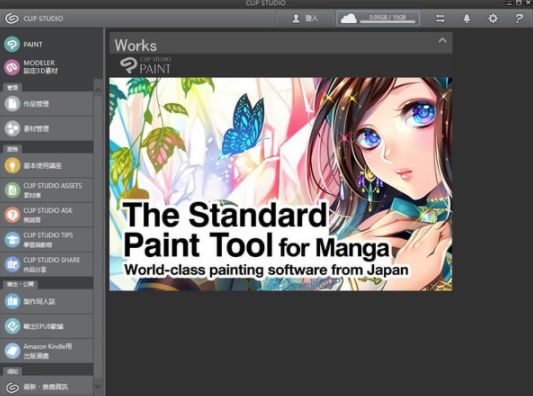Click the PAINT label in sidebar
533x396 pixels.
coord(33,45)
